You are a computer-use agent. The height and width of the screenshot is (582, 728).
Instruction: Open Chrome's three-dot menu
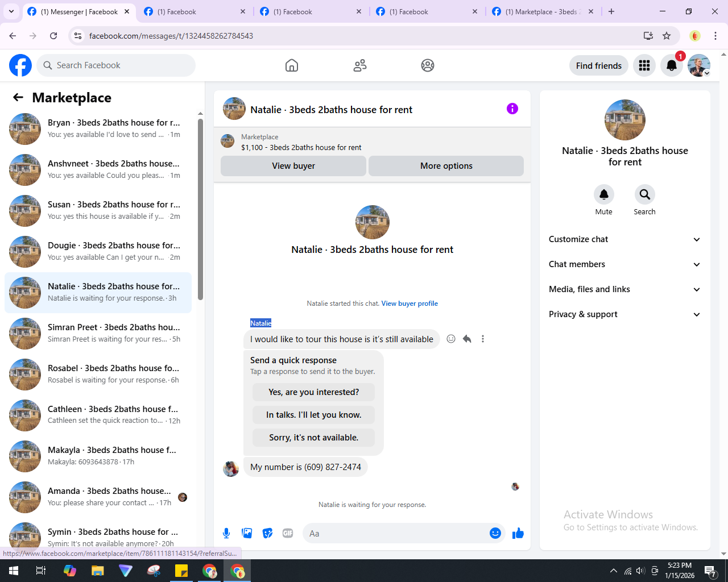coord(715,36)
